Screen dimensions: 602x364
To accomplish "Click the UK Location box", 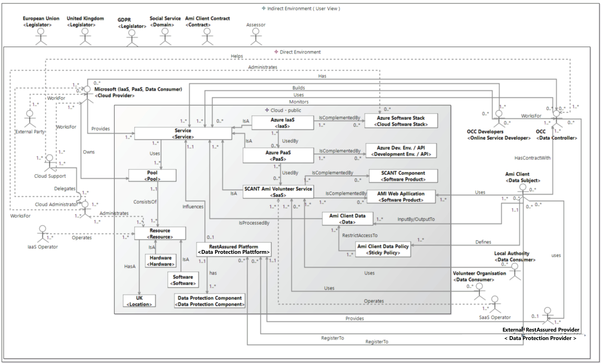I will point(139,301).
